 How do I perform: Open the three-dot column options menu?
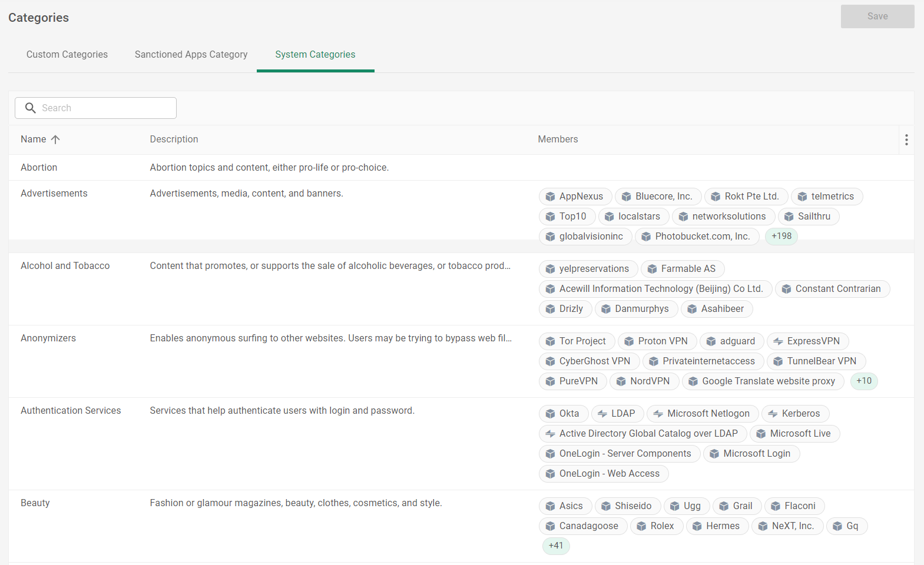coord(906,139)
